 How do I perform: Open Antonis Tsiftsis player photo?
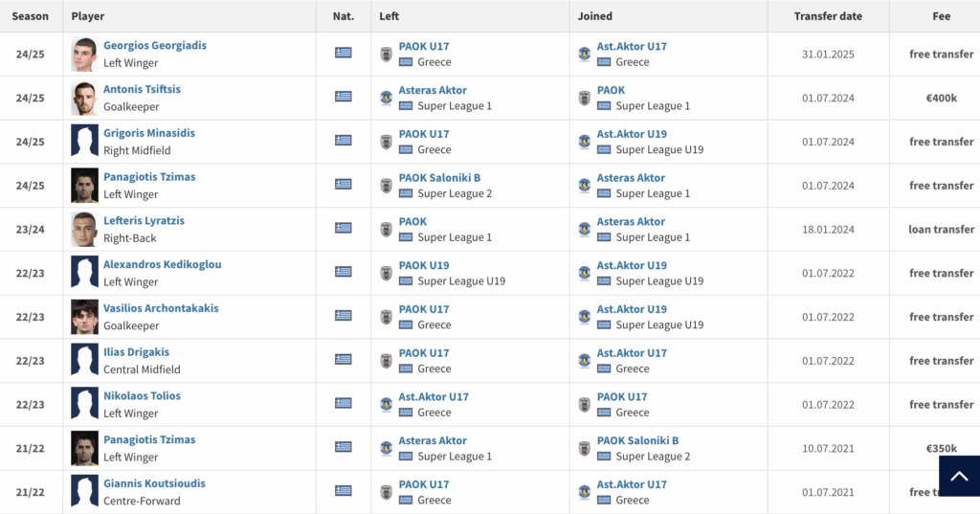(x=84, y=98)
